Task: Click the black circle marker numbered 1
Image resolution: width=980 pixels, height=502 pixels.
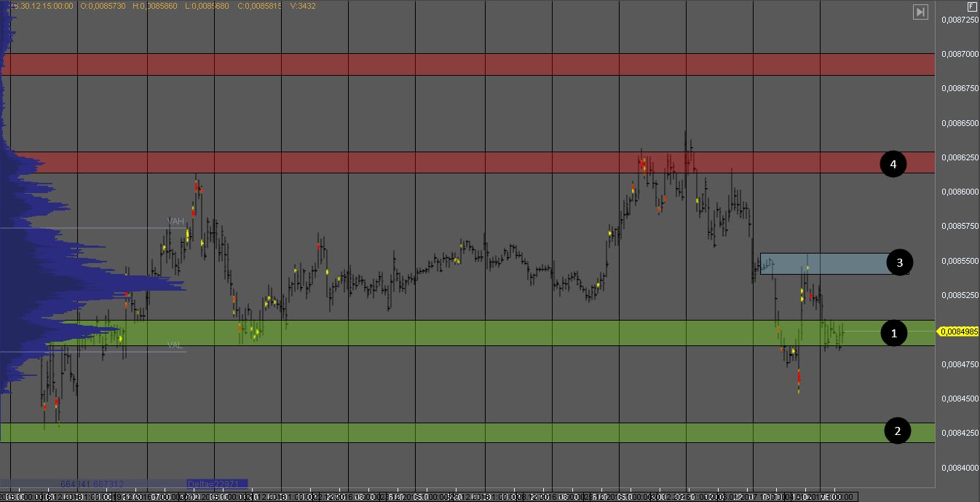Action: 893,334
